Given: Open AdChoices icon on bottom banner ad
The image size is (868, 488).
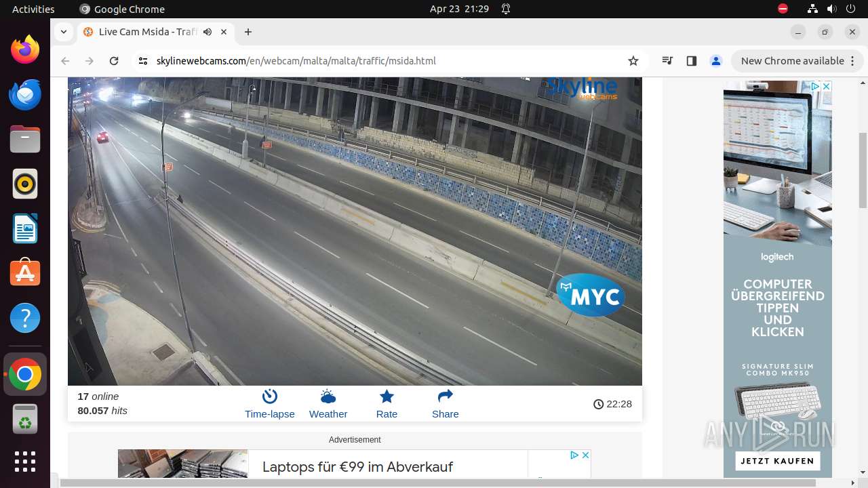Looking at the screenshot, I should click(574, 455).
